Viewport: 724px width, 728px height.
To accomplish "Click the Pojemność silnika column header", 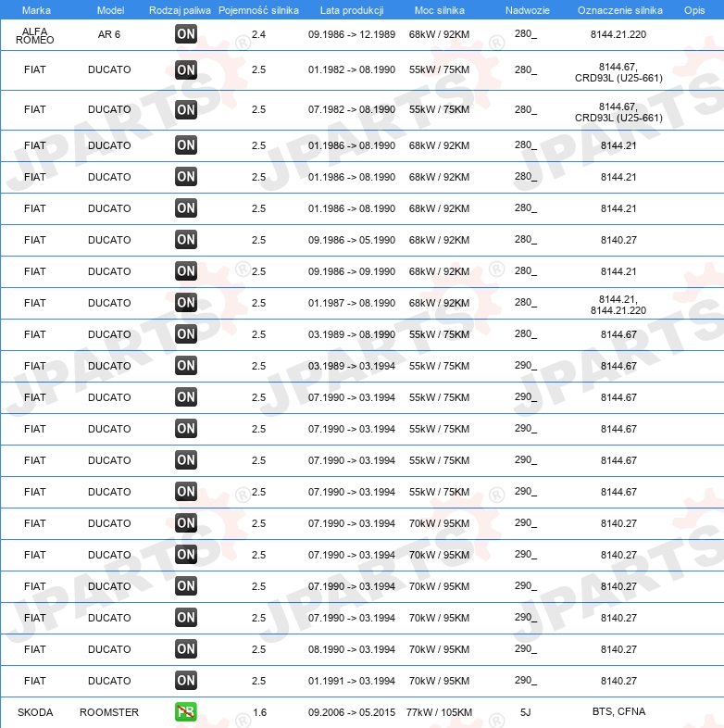I will click(258, 10).
